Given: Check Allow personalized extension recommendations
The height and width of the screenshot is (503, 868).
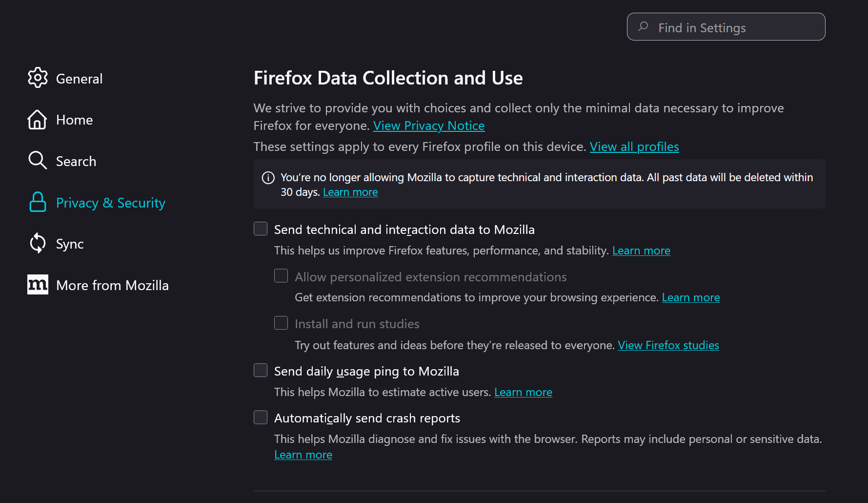Looking at the screenshot, I should 281,275.
